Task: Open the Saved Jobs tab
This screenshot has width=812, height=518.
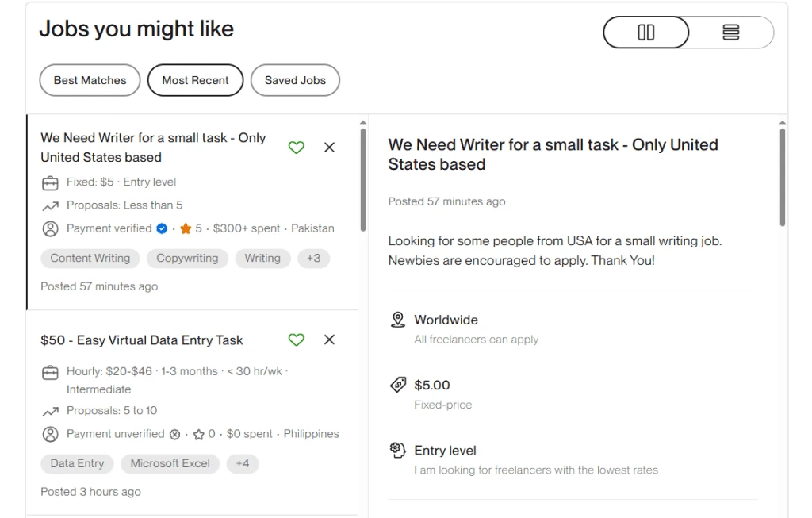Action: [x=295, y=80]
